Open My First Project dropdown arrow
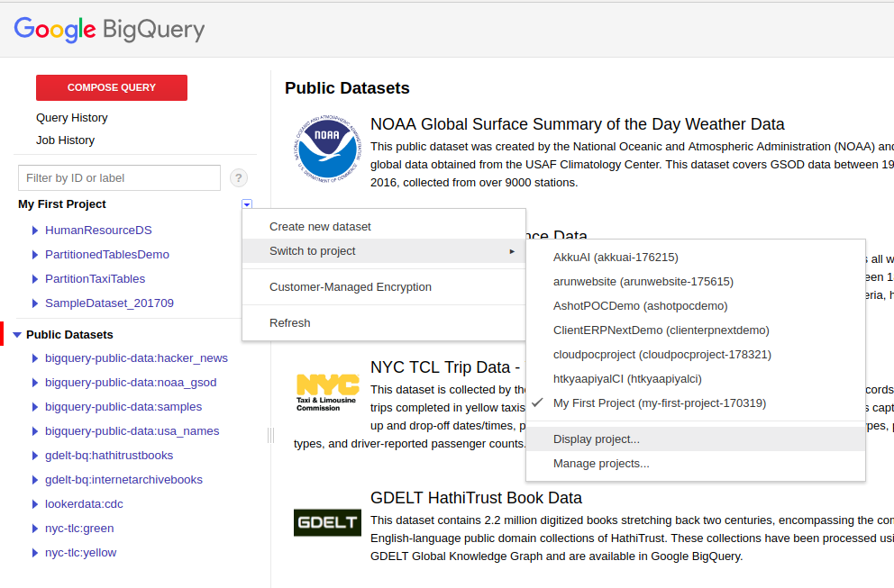894x588 pixels. tap(247, 205)
